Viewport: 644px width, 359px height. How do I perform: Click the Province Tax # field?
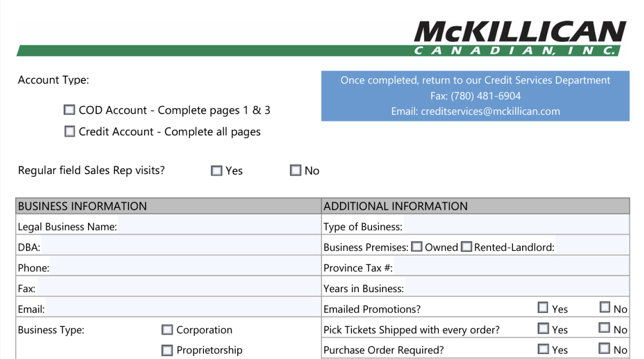[x=510, y=268]
